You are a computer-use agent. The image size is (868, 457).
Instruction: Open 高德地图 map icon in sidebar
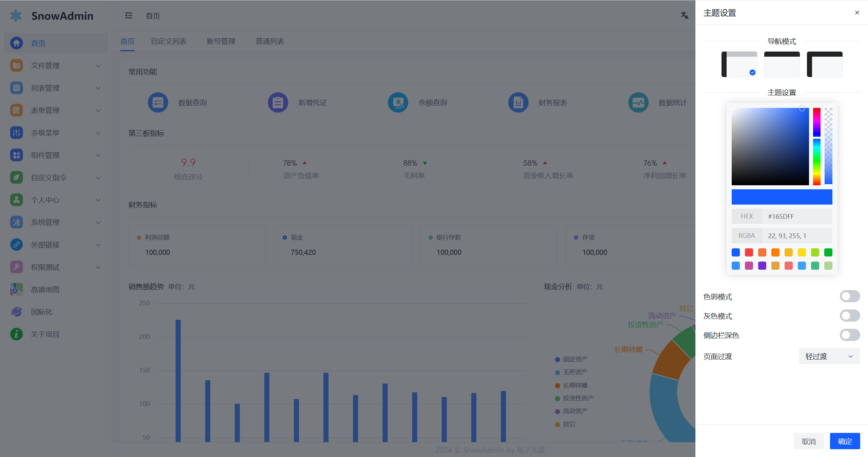[x=16, y=289]
